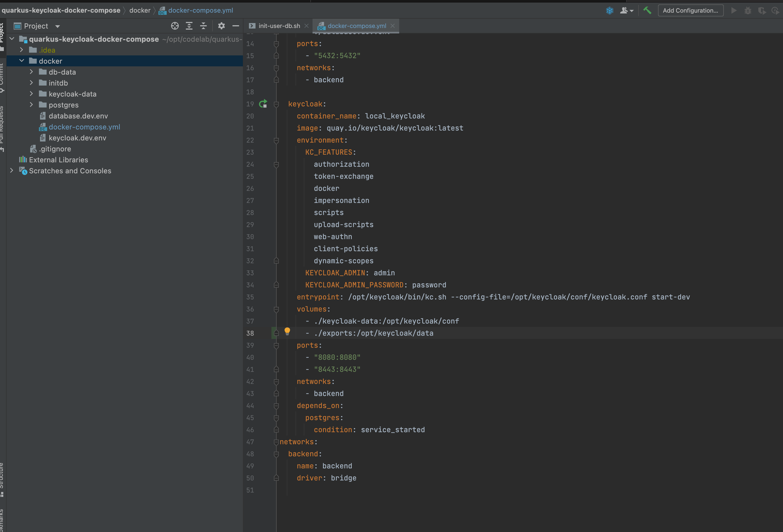Screen dimensions: 783x532
Task: Click the Add Configuration button
Action: pyautogui.click(x=690, y=10)
